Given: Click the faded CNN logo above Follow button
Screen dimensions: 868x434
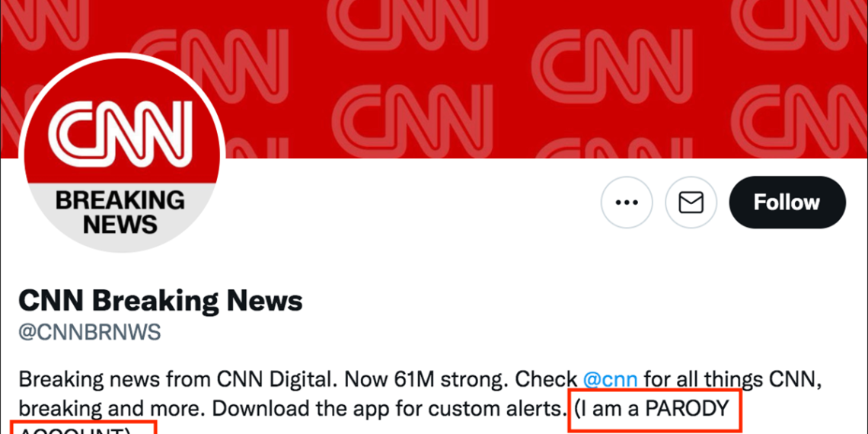Looking at the screenshot, I should coord(800,121).
